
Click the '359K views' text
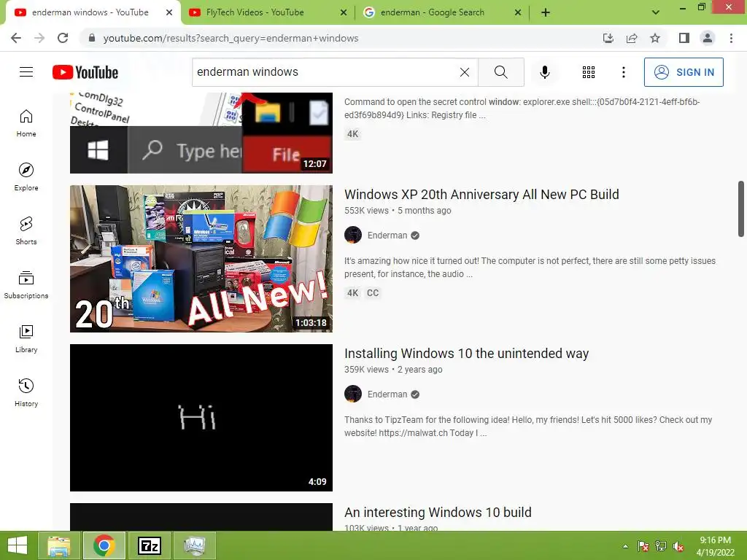[366, 370]
